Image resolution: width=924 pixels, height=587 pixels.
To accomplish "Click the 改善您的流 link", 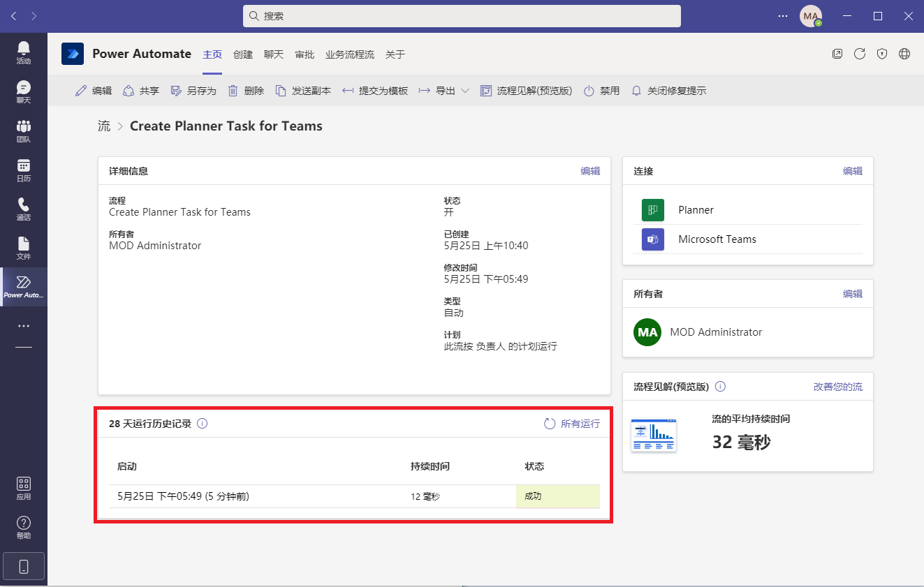I will (838, 387).
